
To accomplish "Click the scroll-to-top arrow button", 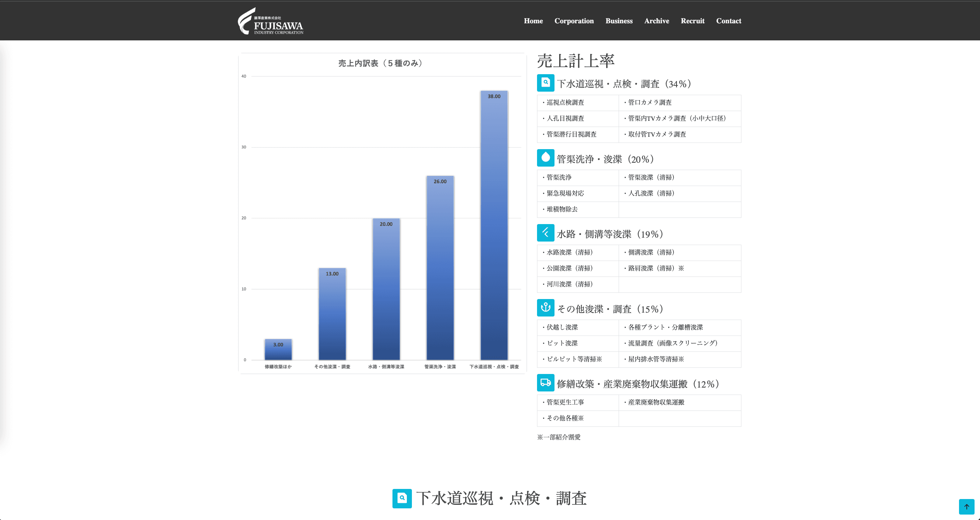I will (x=966, y=507).
